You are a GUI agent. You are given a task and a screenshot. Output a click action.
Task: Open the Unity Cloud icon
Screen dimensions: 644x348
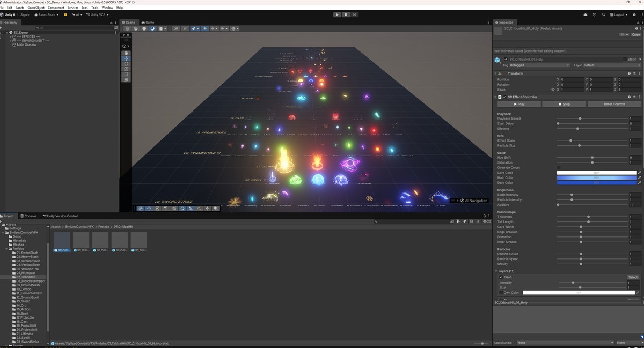tap(586, 14)
